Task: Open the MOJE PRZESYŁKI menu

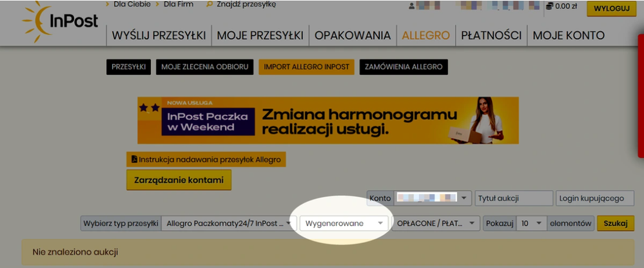Action: tap(260, 35)
